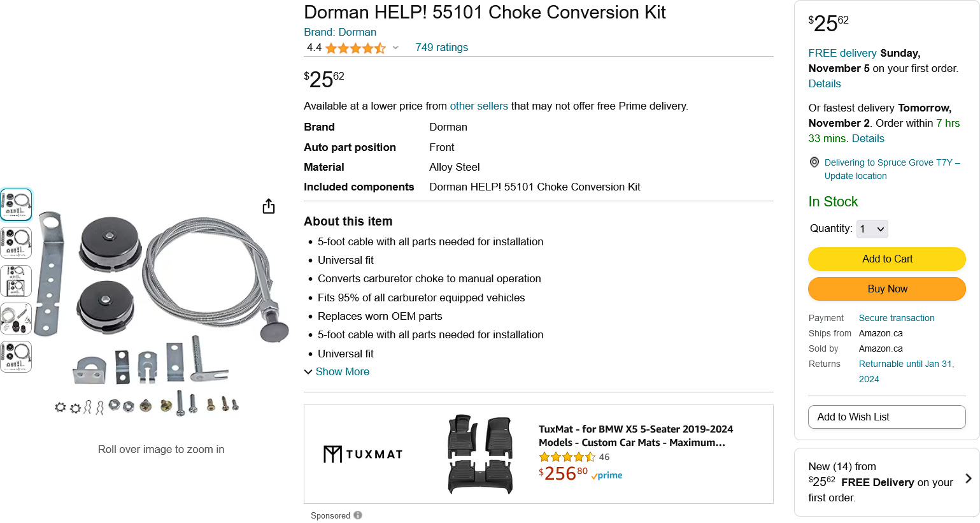Click the Secure transaction link
Viewport: 980px width, 523px height.
(896, 318)
